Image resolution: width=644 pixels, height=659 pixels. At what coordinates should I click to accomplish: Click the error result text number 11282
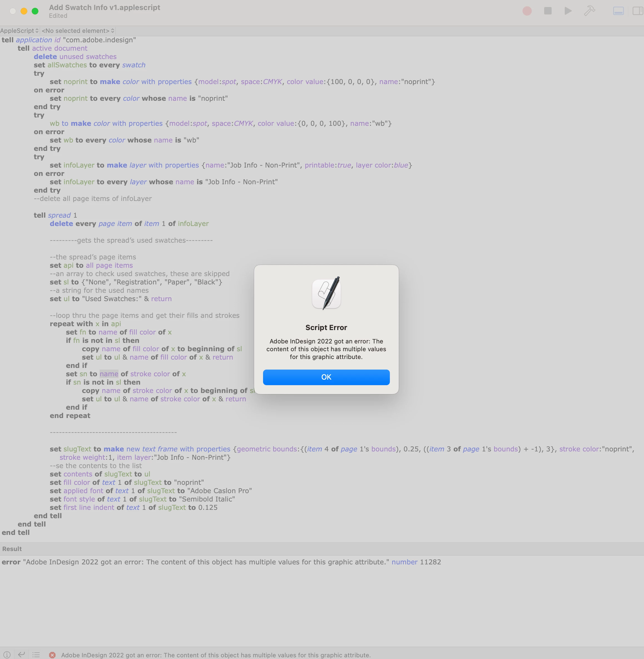[430, 562]
